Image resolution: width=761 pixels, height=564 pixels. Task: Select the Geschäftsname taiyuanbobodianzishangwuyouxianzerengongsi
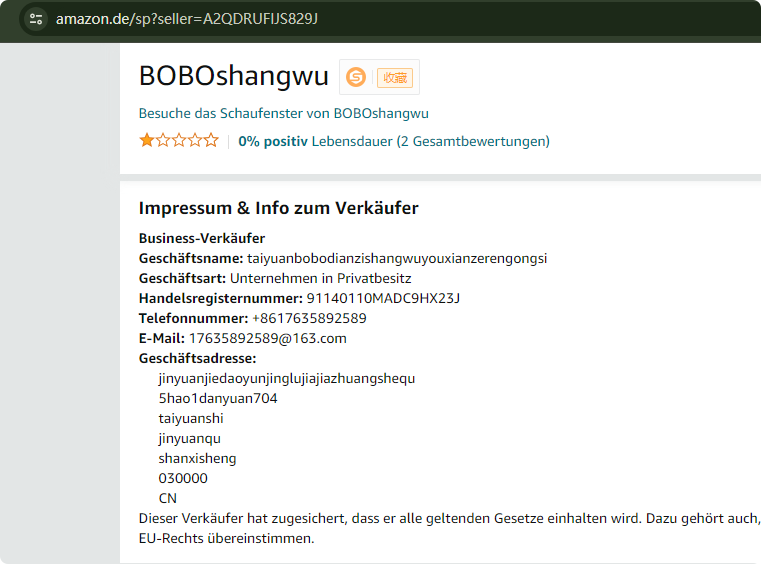click(x=397, y=258)
